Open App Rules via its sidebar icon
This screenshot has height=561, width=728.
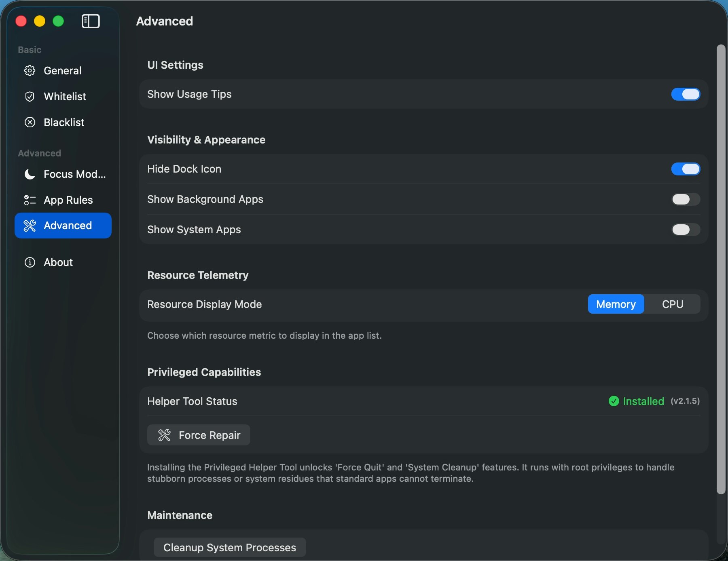30,200
